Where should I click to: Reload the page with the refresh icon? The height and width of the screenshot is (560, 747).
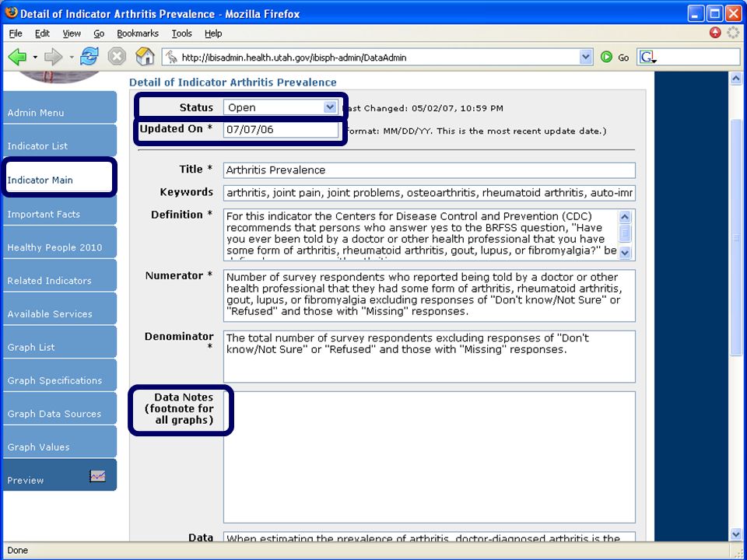[x=89, y=57]
